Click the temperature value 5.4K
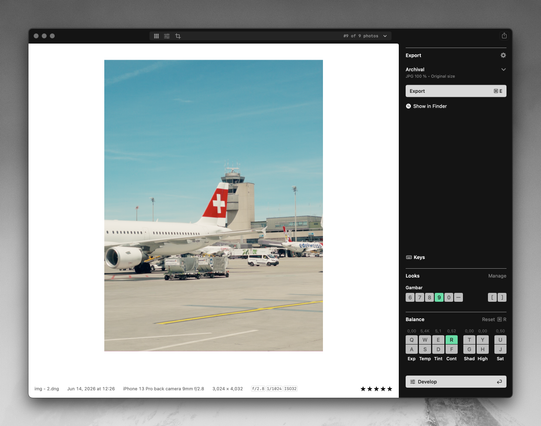The width and height of the screenshot is (541, 426). point(425,331)
